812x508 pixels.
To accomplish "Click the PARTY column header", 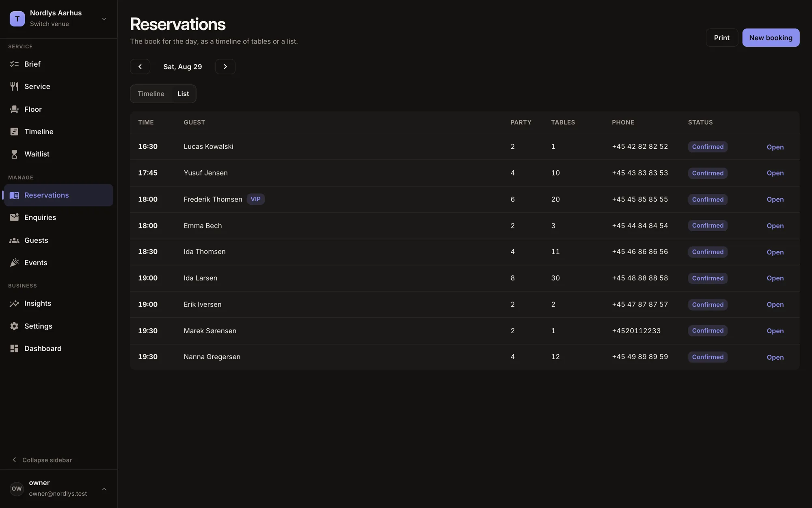I will (520, 123).
